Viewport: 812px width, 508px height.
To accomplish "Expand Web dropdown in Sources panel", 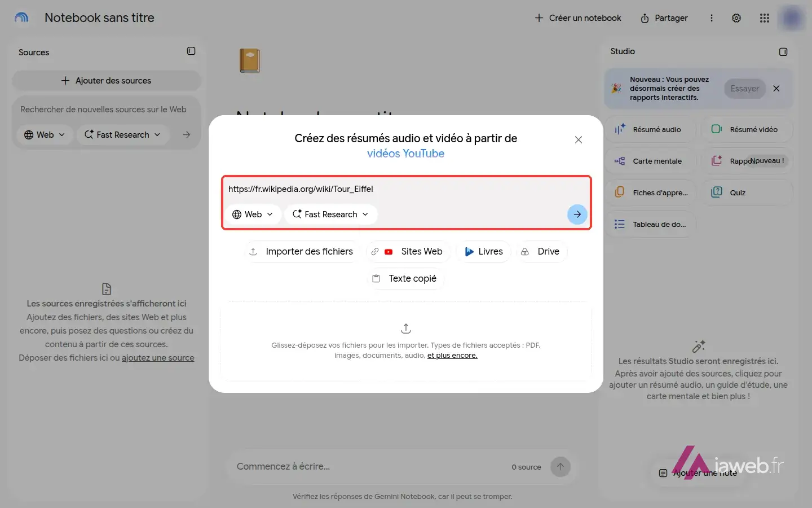I will 45,135.
